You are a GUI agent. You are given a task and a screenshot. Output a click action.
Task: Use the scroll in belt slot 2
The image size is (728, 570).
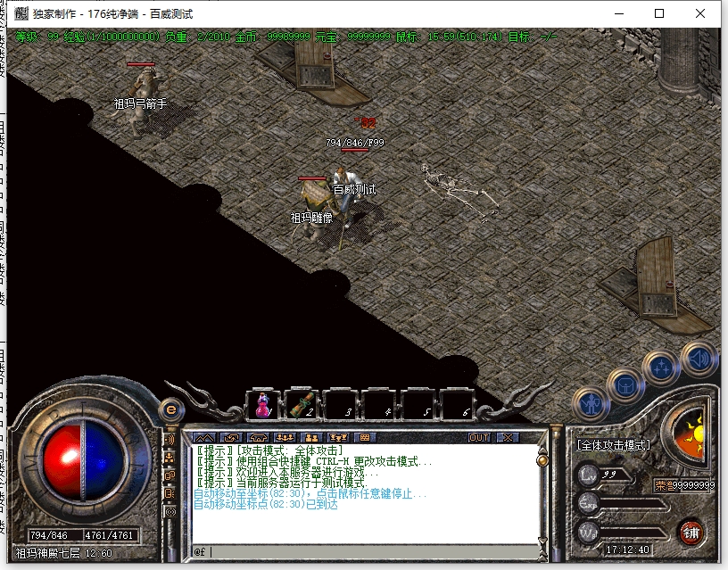(x=302, y=405)
